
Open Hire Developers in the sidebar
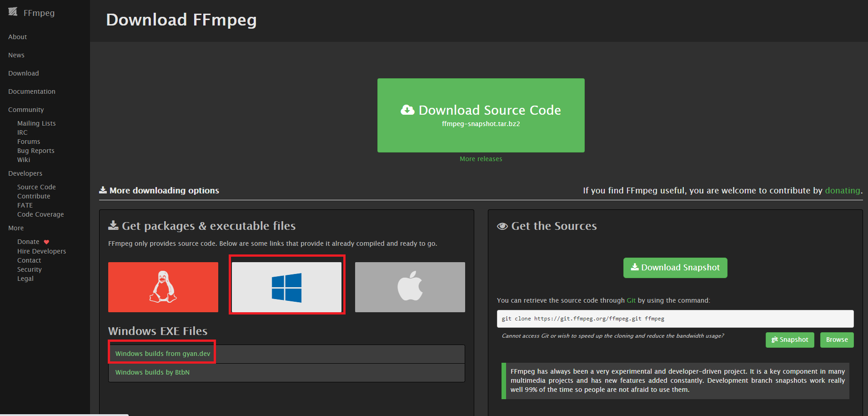pos(41,251)
